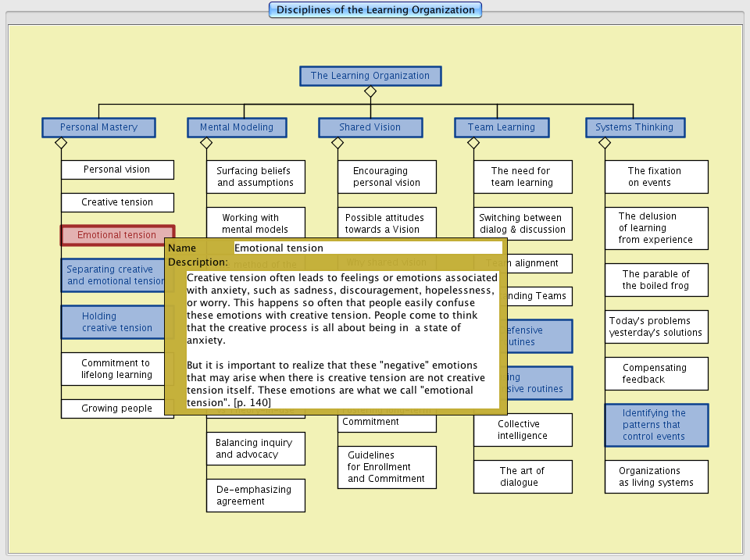Click the diamond under Personal Mastery
This screenshot has width=750, height=560.
click(61, 143)
